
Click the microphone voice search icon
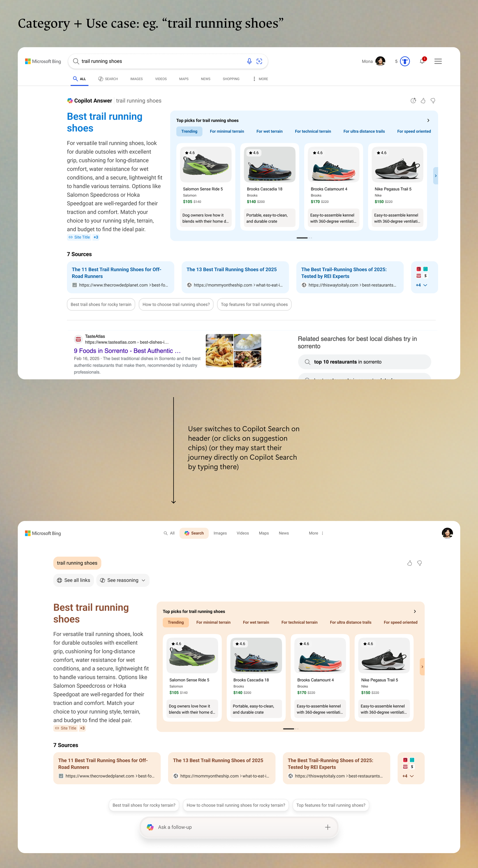249,61
